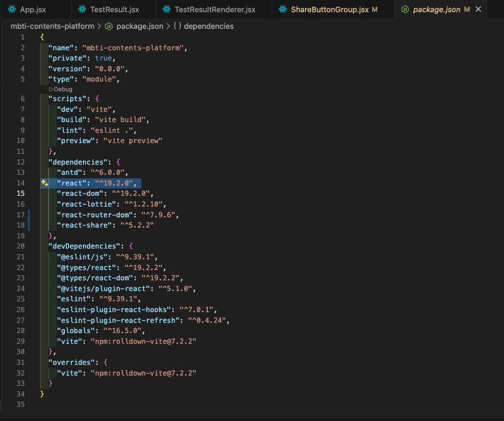
Task: Click the true value of "private"
Action: (x=103, y=58)
